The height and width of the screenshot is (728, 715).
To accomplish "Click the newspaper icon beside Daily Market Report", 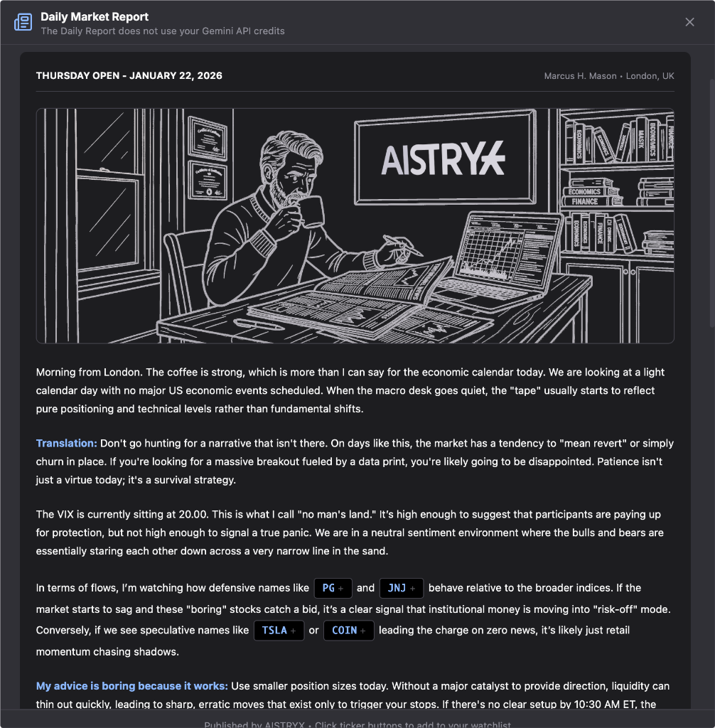I will pyautogui.click(x=23, y=22).
